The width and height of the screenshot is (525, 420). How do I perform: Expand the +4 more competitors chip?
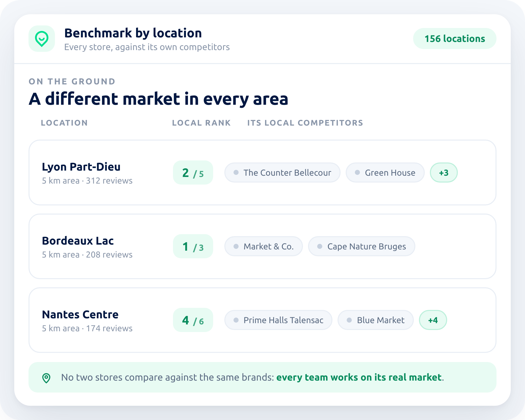pyautogui.click(x=433, y=320)
